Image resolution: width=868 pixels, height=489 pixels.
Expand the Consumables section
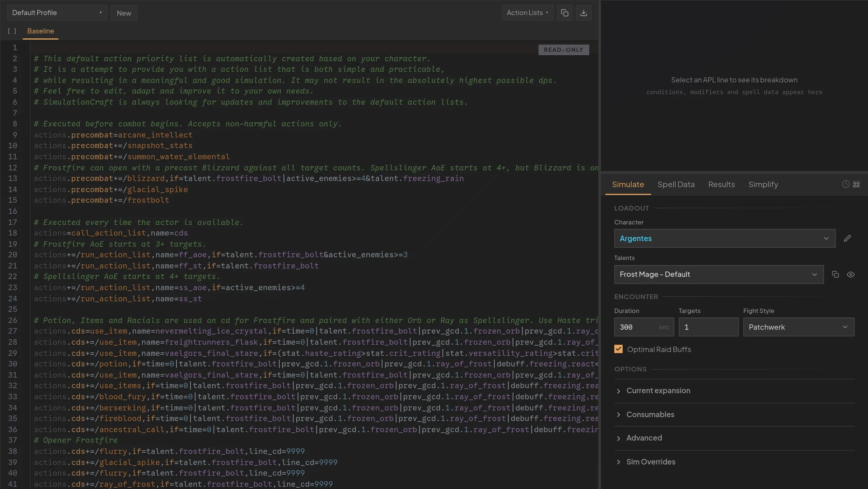pyautogui.click(x=734, y=415)
